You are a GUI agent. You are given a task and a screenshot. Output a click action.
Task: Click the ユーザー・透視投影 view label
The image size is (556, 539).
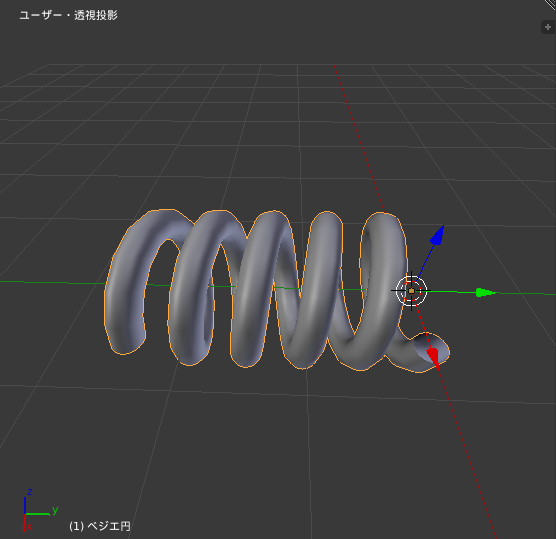tap(68, 16)
